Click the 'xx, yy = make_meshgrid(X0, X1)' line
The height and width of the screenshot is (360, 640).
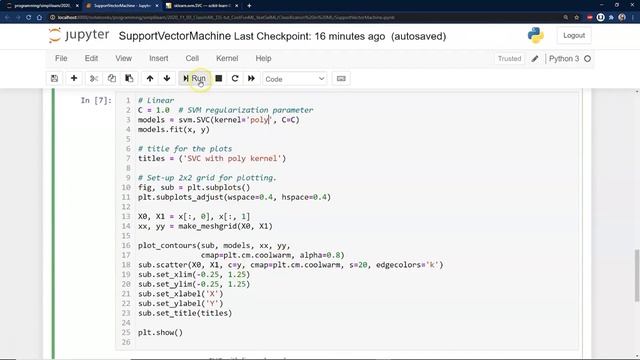[x=205, y=226]
